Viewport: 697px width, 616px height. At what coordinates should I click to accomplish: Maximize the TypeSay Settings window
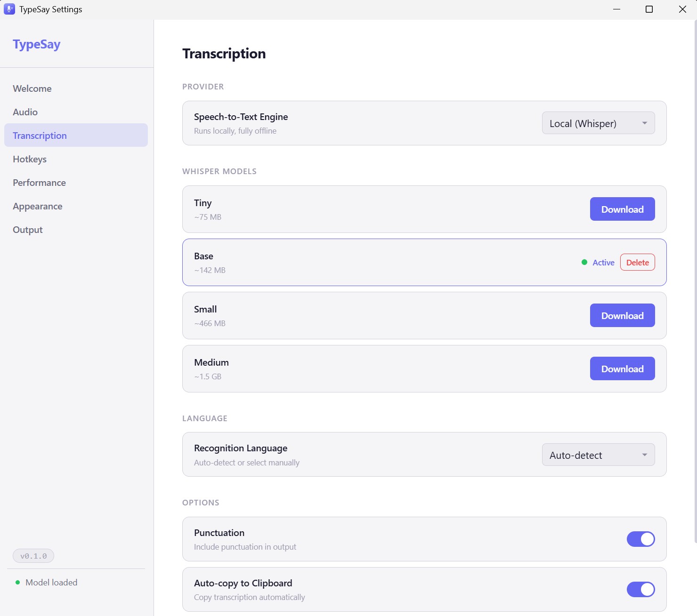[649, 9]
